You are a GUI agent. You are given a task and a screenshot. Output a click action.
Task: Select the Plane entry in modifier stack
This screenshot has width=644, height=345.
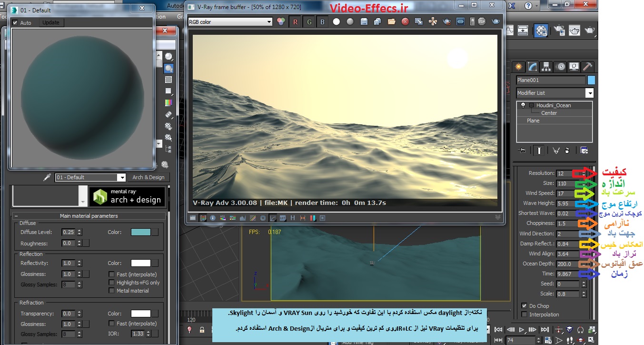point(533,121)
